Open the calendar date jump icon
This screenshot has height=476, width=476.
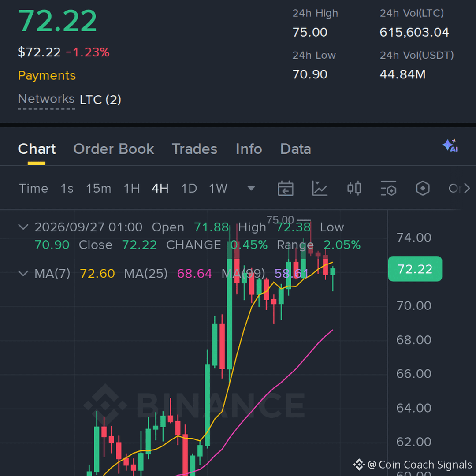tap(285, 189)
